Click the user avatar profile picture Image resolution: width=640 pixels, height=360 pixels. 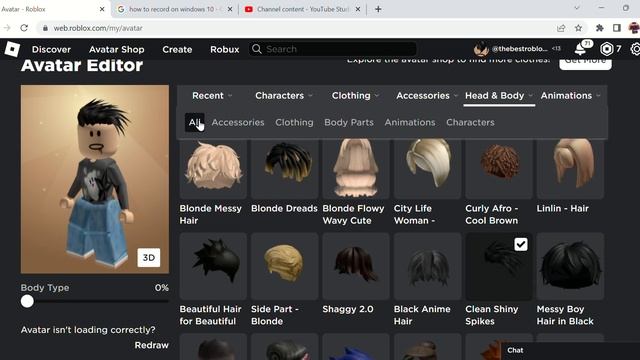click(481, 49)
